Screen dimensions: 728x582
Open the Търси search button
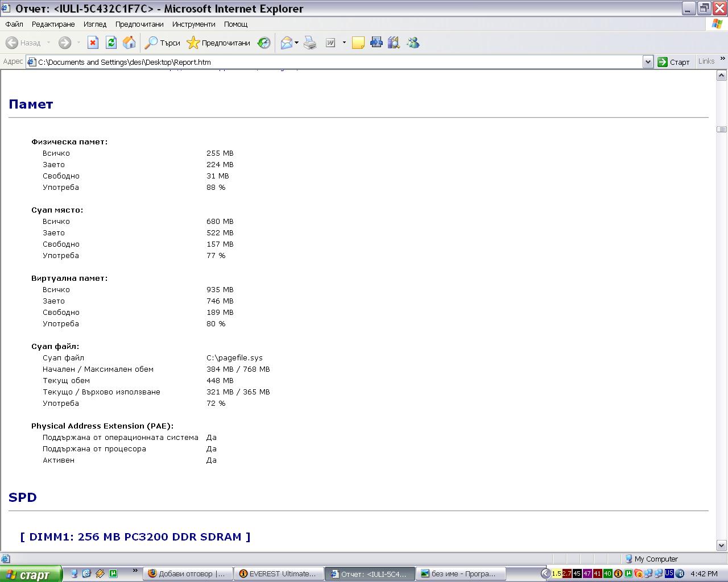tap(163, 43)
